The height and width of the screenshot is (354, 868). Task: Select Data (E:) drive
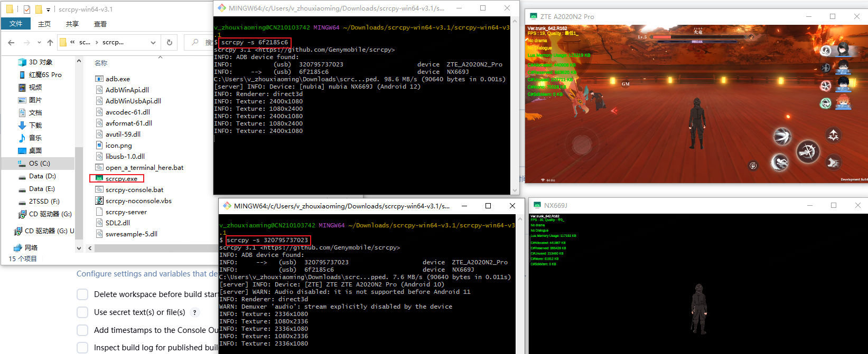42,188
